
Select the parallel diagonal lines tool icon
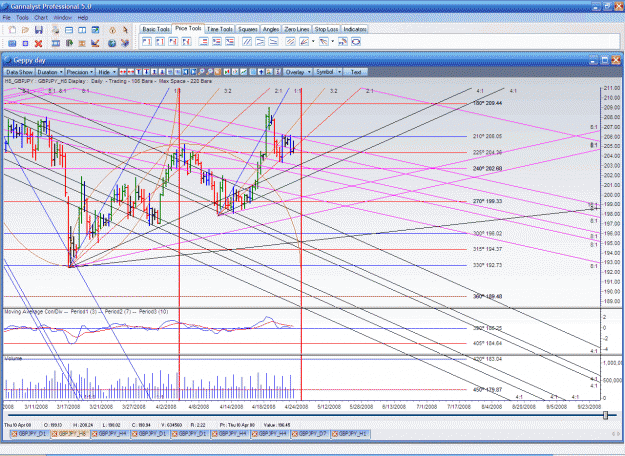click(247, 41)
